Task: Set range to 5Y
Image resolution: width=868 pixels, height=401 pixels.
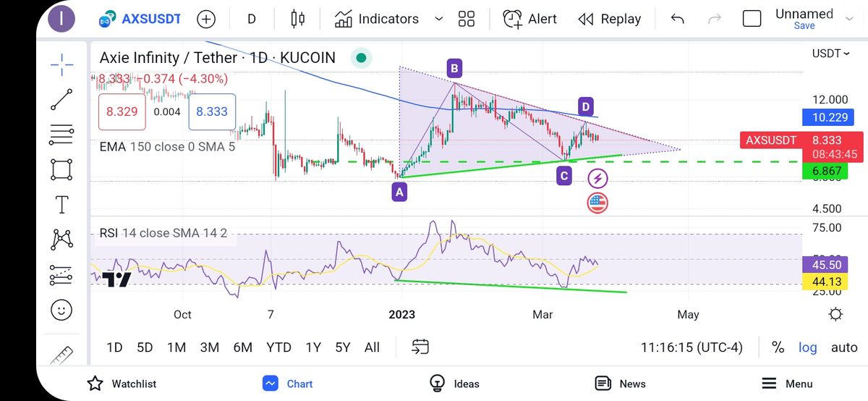Action: coord(342,347)
